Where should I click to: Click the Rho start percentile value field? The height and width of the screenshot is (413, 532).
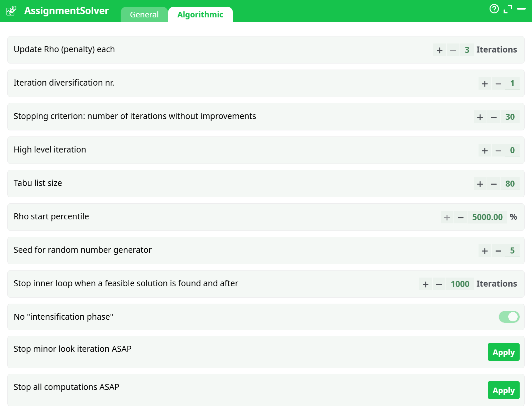(x=487, y=217)
